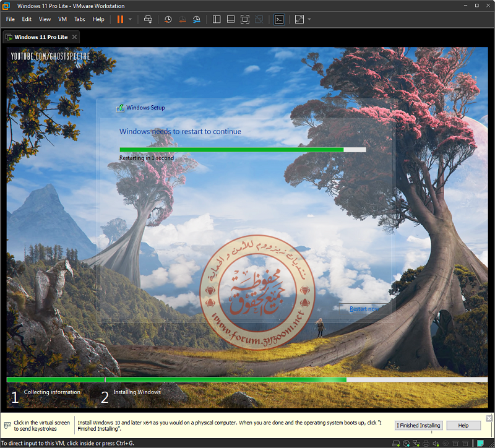The height and width of the screenshot is (448, 495).
Task: Open the VM menu
Action: tap(62, 19)
